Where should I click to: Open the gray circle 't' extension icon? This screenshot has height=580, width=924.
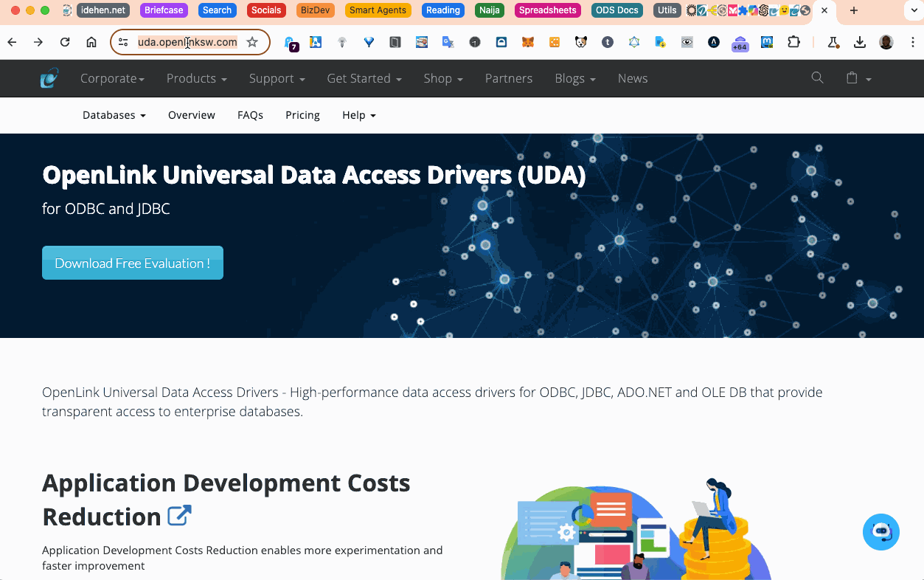point(608,42)
